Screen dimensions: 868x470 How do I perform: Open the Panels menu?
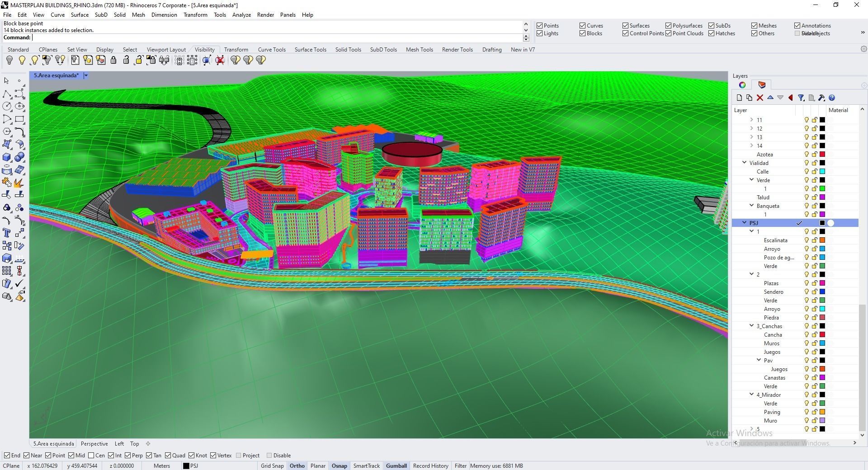tap(288, 15)
